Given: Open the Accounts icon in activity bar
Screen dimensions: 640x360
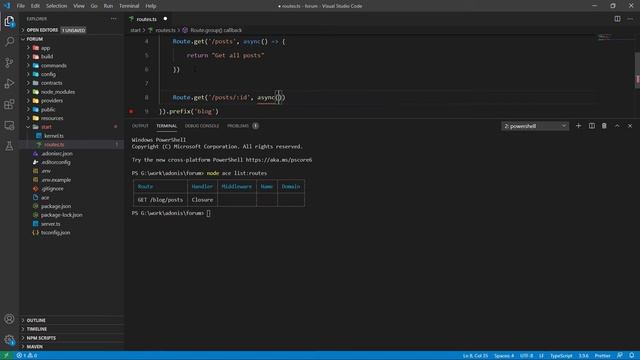Looking at the screenshot, I should [x=9, y=319].
